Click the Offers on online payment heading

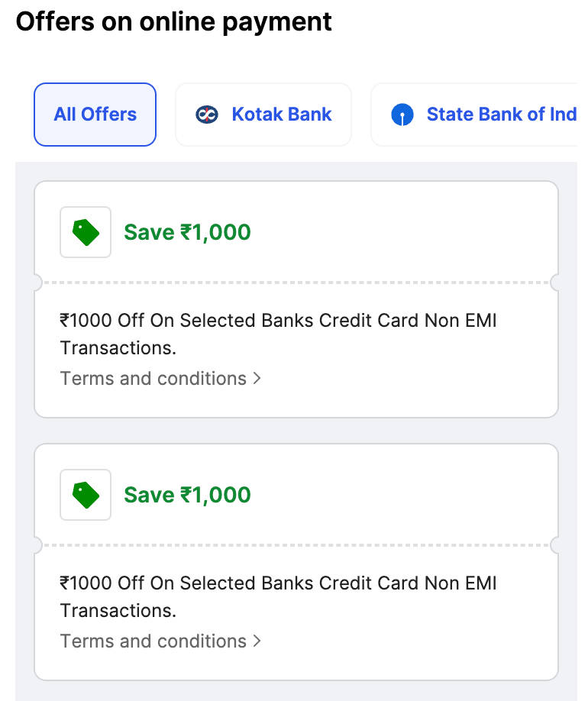[174, 21]
